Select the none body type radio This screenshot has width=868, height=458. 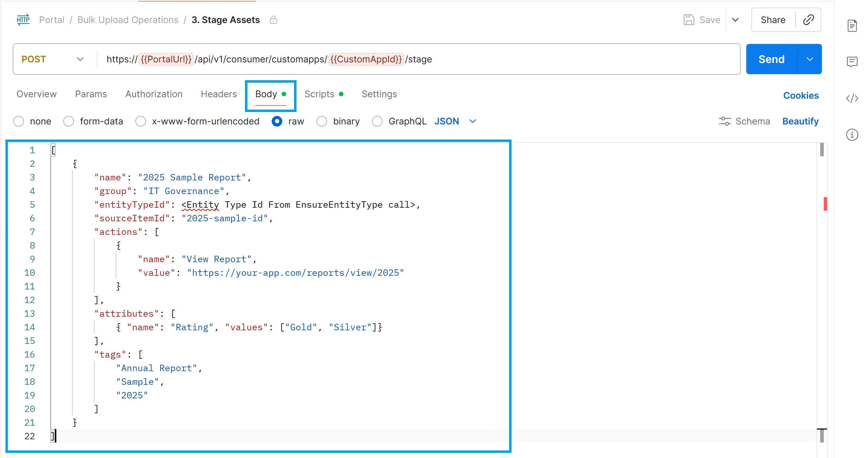coord(19,121)
